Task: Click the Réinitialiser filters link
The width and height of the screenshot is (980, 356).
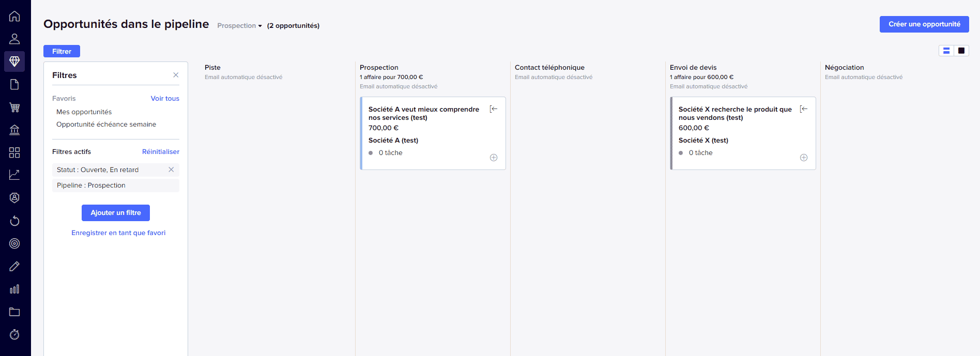Action: (x=161, y=152)
